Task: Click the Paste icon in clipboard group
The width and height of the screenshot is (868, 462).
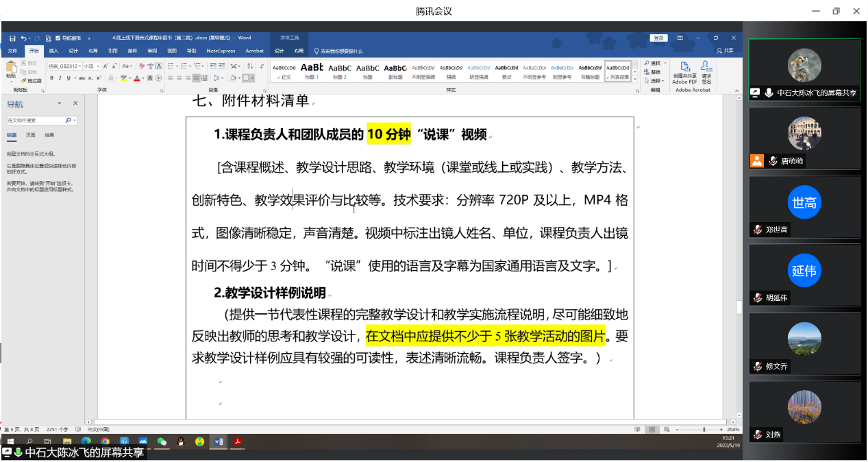Action: [11, 69]
